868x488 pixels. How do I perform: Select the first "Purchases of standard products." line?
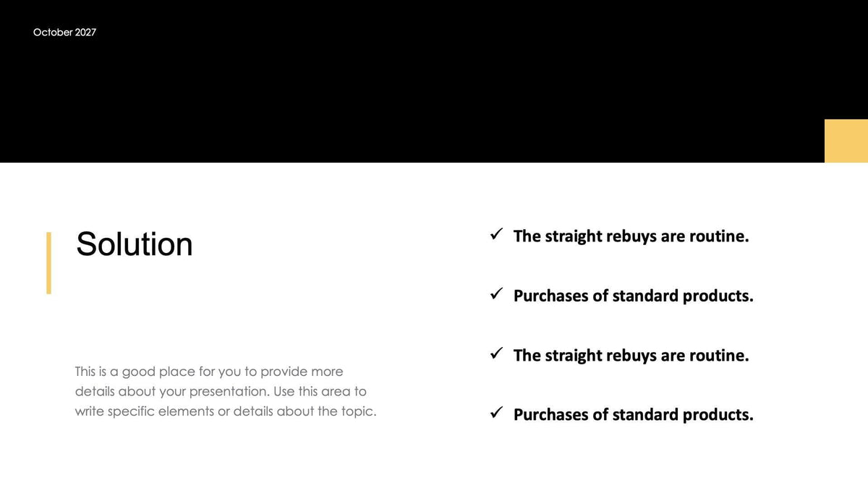(x=633, y=296)
